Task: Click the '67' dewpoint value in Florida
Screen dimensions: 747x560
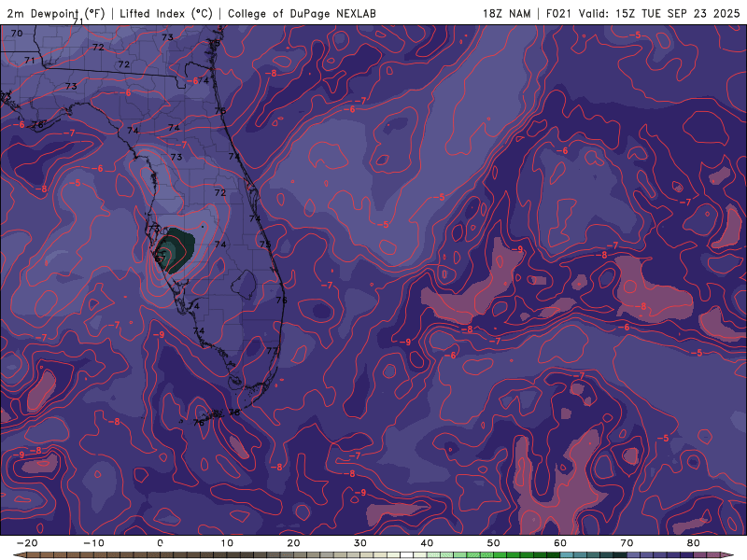Action: [x=161, y=259]
